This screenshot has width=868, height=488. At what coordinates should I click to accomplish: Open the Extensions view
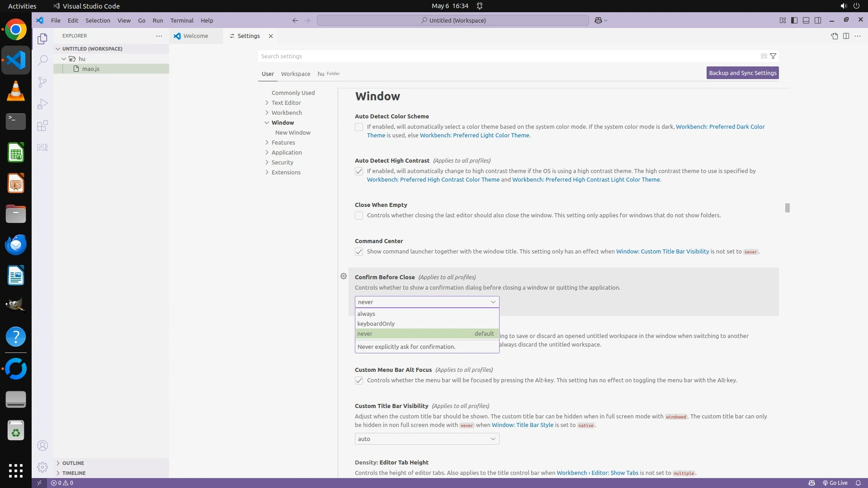coord(42,126)
